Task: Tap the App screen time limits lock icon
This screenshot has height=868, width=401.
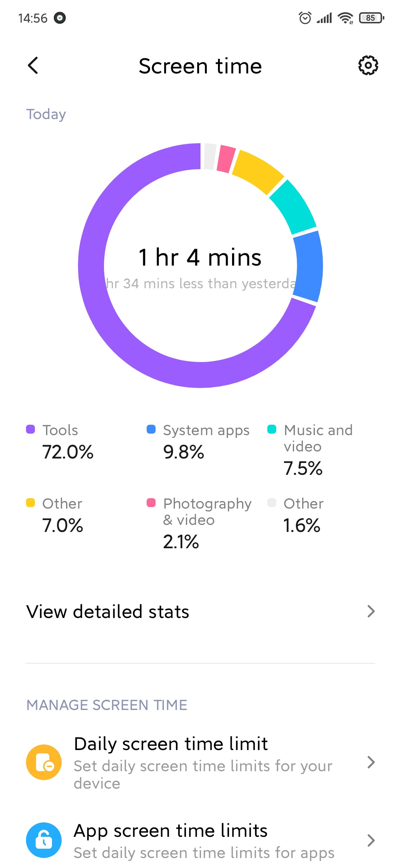Action: coord(44,840)
